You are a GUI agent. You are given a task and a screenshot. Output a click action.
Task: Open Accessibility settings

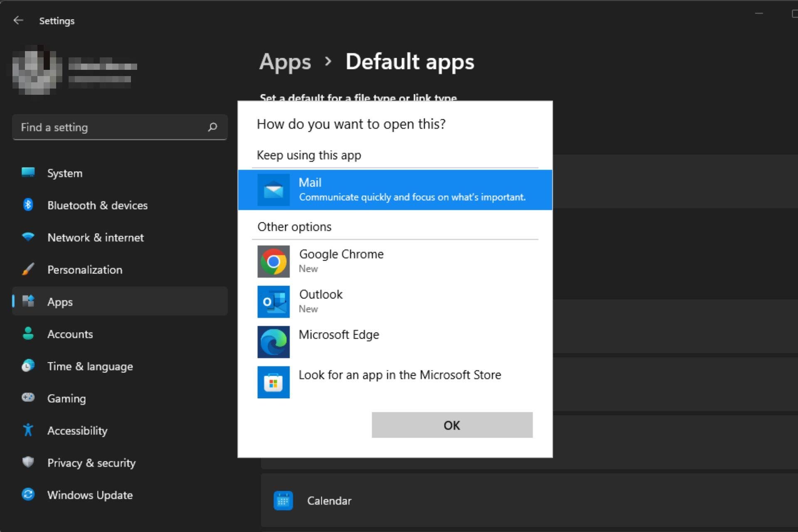(120, 430)
